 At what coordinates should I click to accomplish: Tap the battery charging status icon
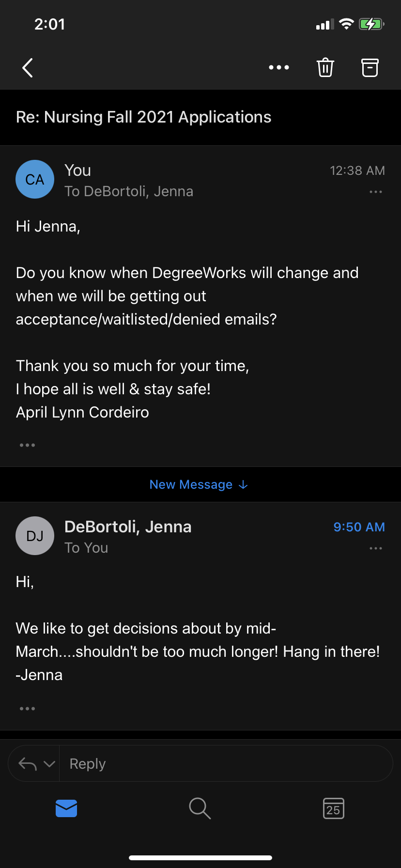371,24
